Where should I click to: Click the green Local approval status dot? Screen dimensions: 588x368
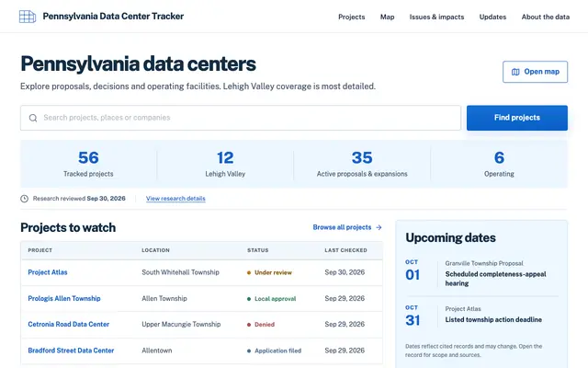[249, 299]
